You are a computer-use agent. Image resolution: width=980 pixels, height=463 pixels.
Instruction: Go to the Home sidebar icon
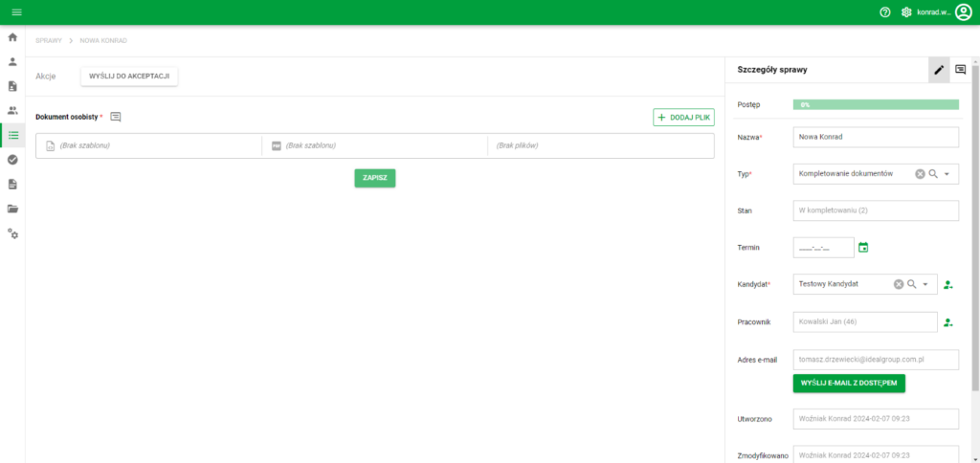(12, 37)
